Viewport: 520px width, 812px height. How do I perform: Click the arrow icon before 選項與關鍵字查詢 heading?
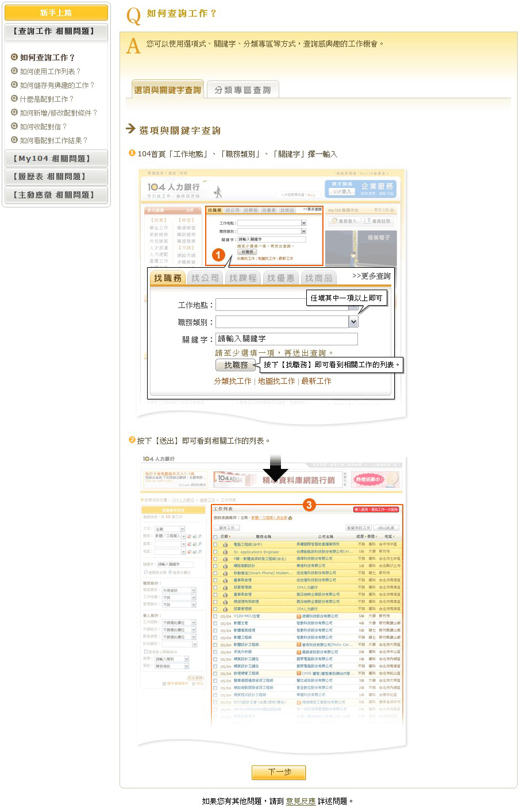[130, 129]
